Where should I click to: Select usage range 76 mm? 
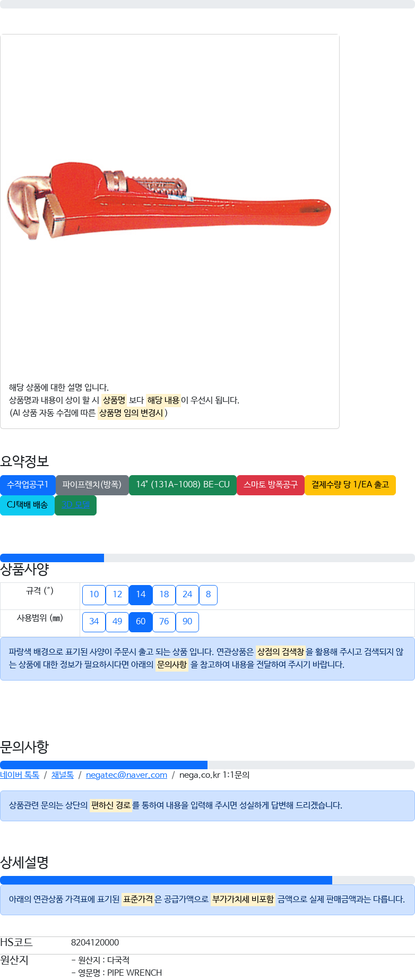tap(164, 622)
